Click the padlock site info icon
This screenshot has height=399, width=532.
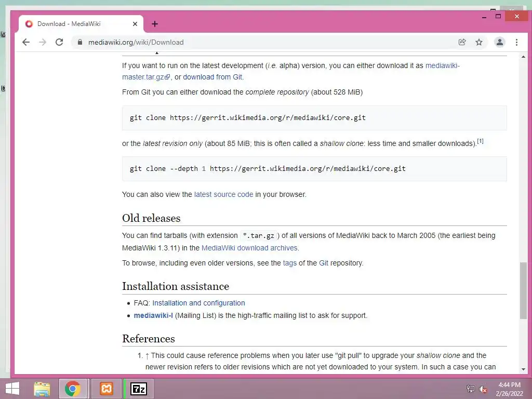tap(80, 42)
